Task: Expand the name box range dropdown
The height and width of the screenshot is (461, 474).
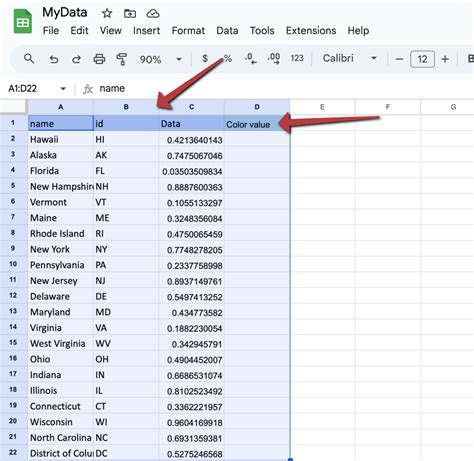Action: point(63,89)
